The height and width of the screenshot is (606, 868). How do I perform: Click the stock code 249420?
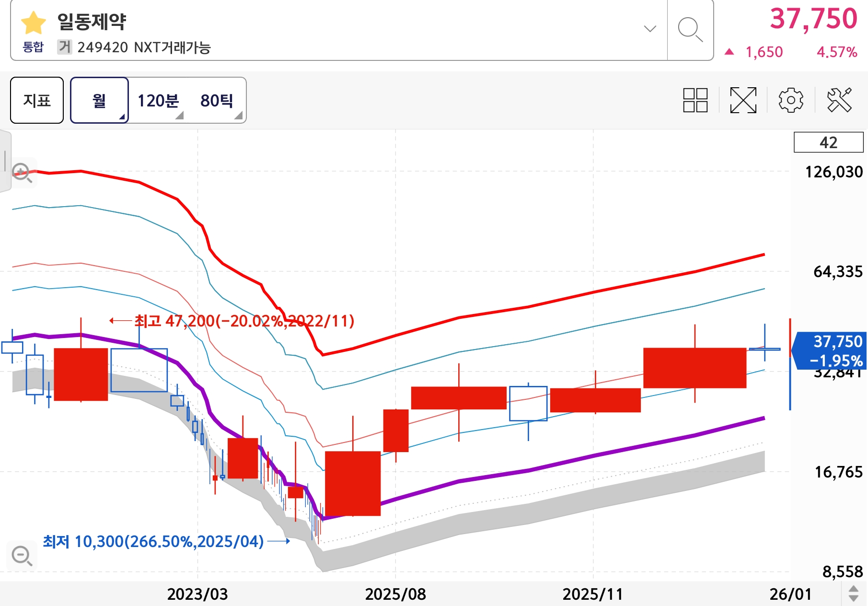click(103, 47)
